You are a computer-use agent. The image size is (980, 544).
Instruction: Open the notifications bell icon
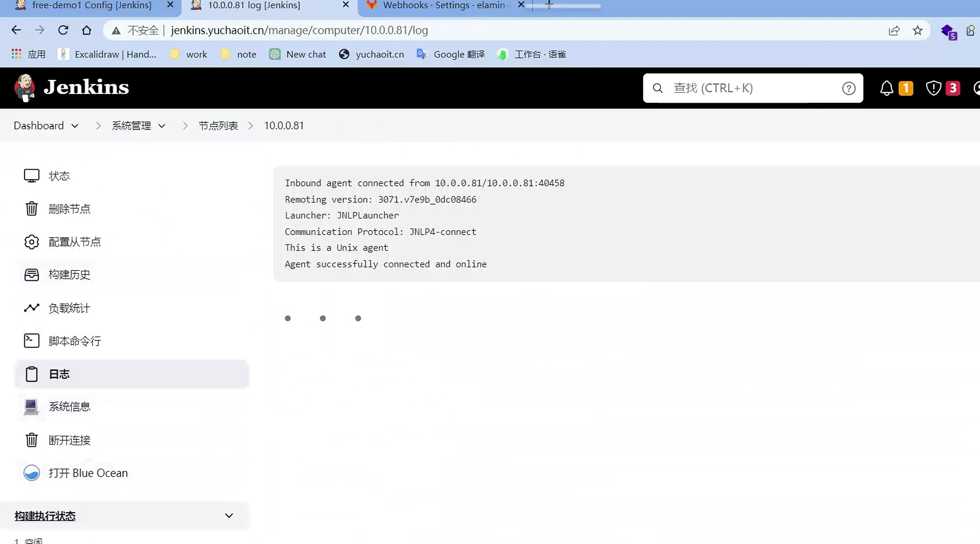point(886,88)
